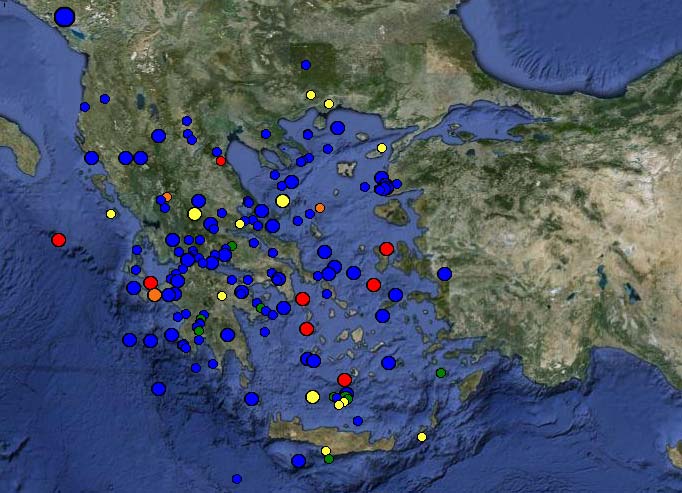
Task: Click the red marker southwest of Chios
Action: pos(374,285)
